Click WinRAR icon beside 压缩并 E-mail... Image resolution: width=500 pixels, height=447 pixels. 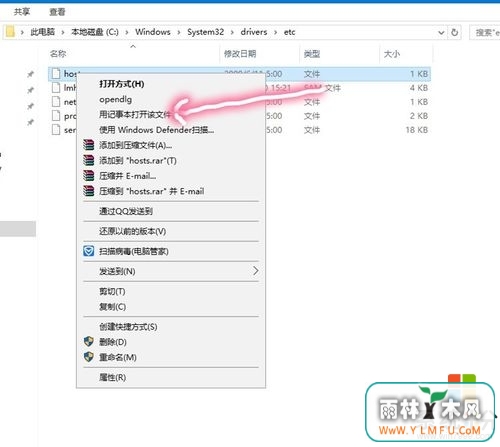tap(88, 176)
